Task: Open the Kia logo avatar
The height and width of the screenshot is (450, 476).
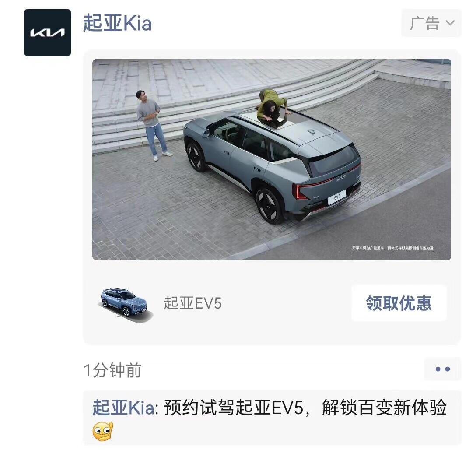Action: pyautogui.click(x=47, y=32)
